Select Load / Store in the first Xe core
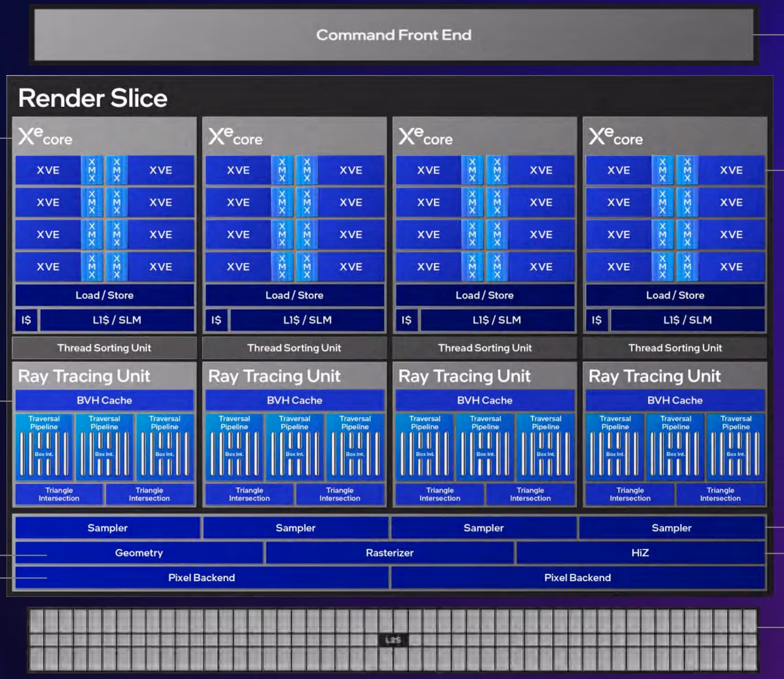The image size is (784, 679). click(104, 295)
